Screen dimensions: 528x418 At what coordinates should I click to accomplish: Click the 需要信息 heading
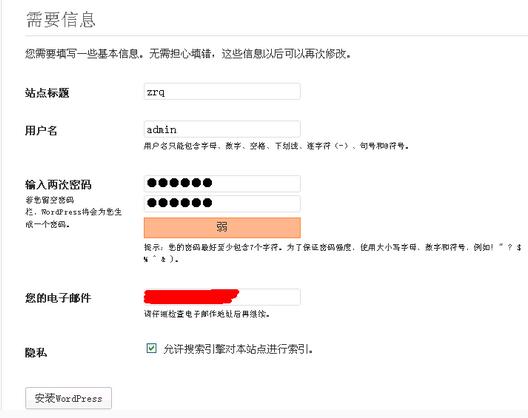pos(61,19)
